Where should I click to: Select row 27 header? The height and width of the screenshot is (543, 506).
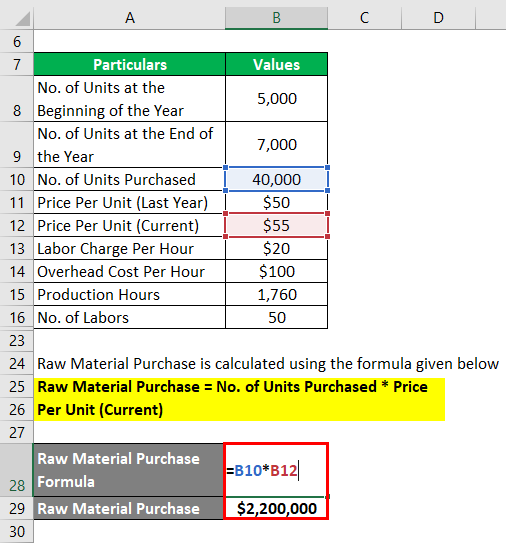(x=17, y=432)
